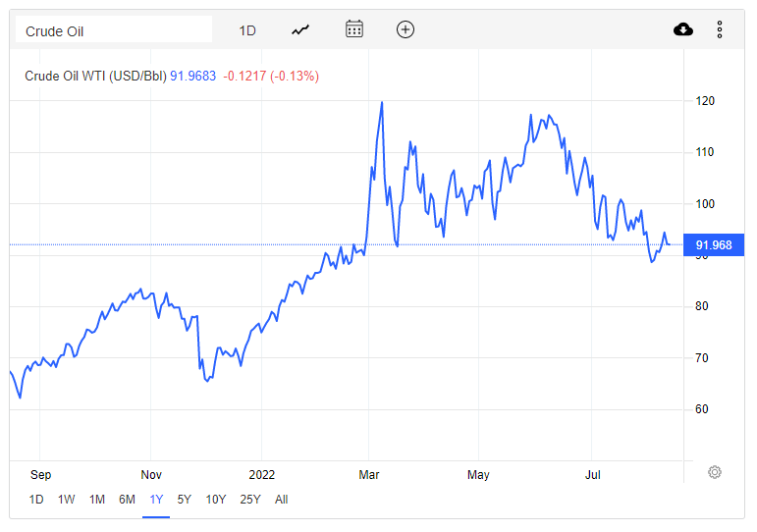Screen dimensions: 757x532
Task: Open the calendar date range picker
Action: (x=354, y=29)
